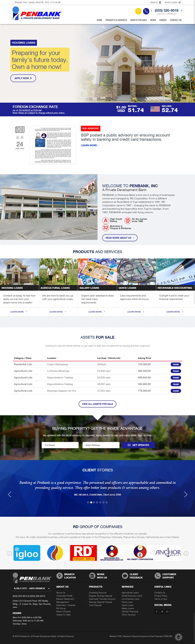Click the newspaper icon beside advisory
Viewport: 195px width, 644px height.
pyautogui.click(x=20, y=129)
